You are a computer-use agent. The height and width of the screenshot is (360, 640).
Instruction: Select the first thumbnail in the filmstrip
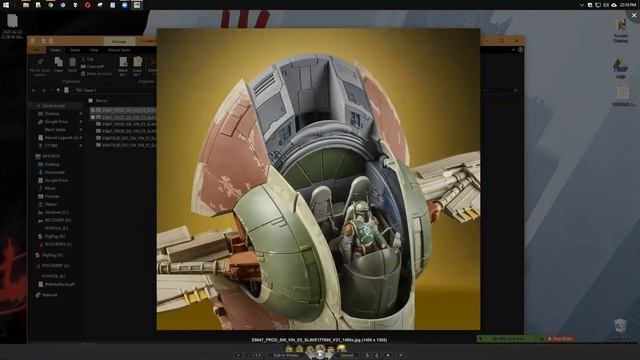pos(289,348)
